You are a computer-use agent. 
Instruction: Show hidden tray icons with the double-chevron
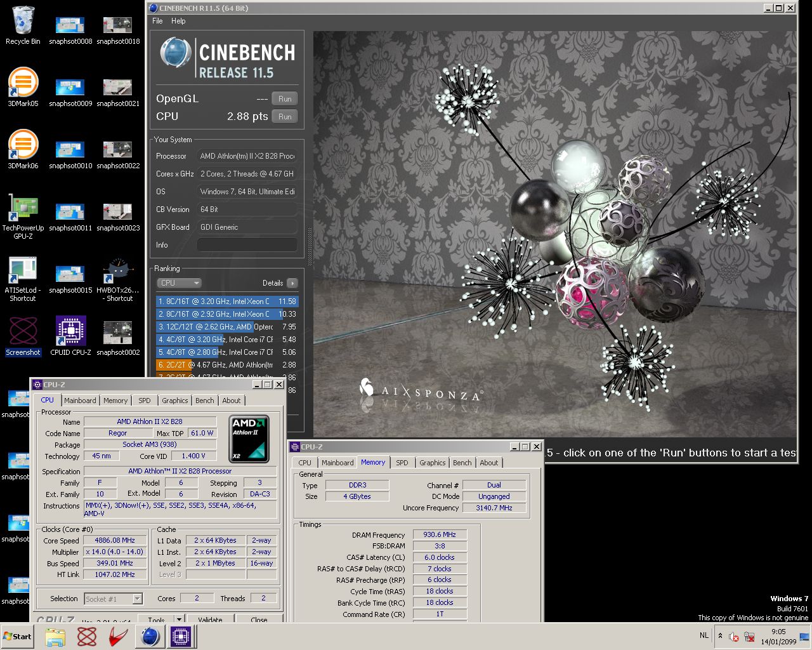(x=720, y=636)
